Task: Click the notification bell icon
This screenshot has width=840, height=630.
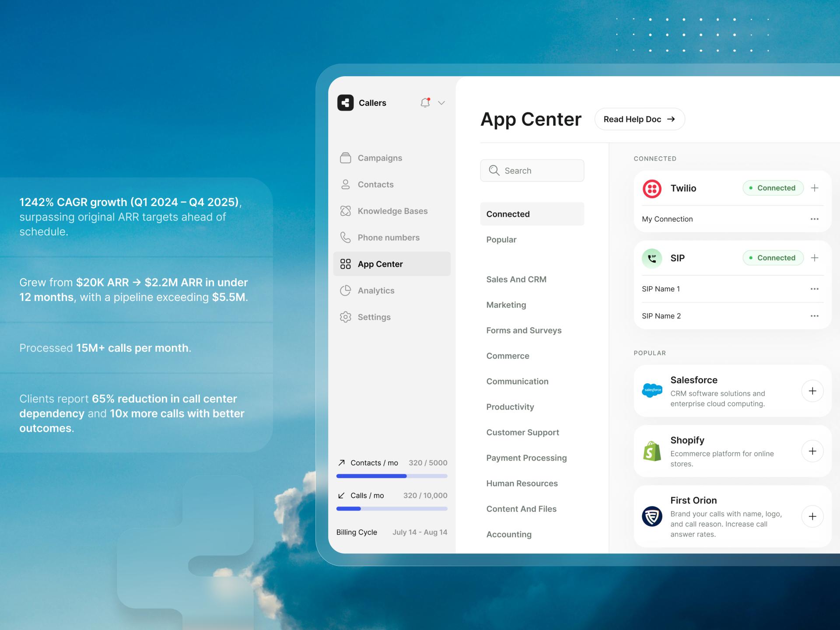Action: [x=425, y=103]
